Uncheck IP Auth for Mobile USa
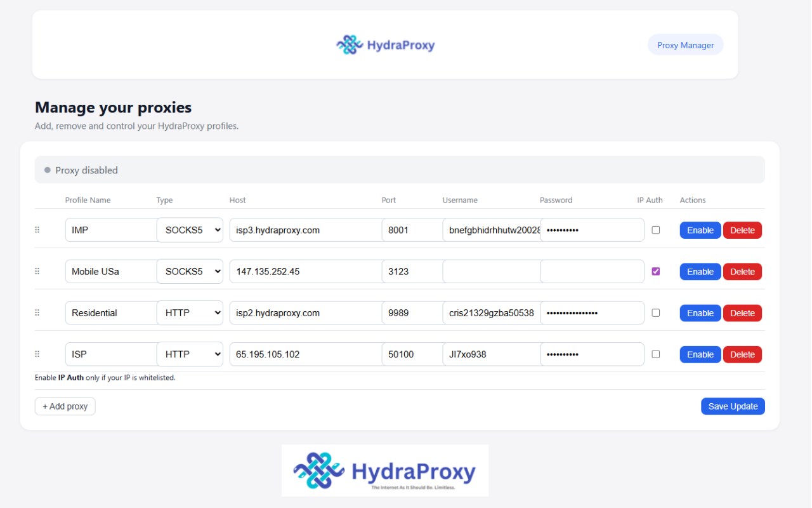Viewport: 812px width, 508px height. 656,271
